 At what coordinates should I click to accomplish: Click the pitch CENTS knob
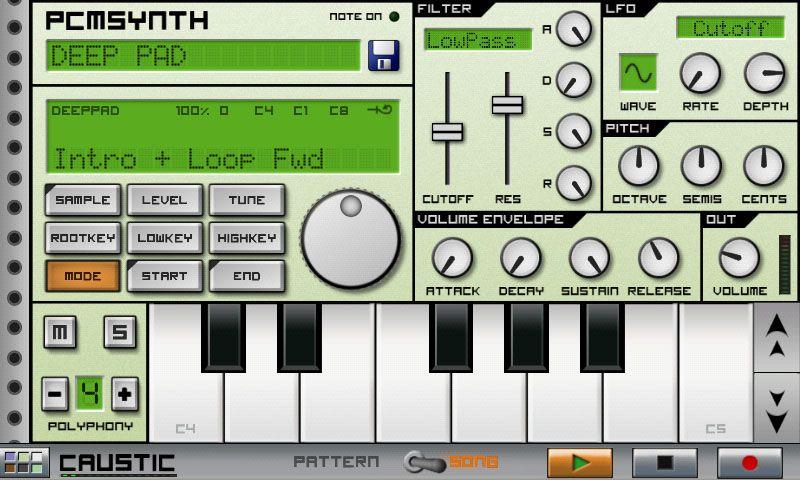[x=763, y=166]
